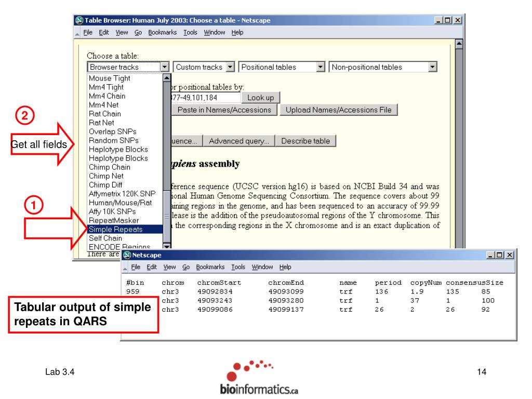Image resolution: width=532 pixels, height=399 pixels.
Task: Open Window menu in Table Browser window
Action: 215,33
